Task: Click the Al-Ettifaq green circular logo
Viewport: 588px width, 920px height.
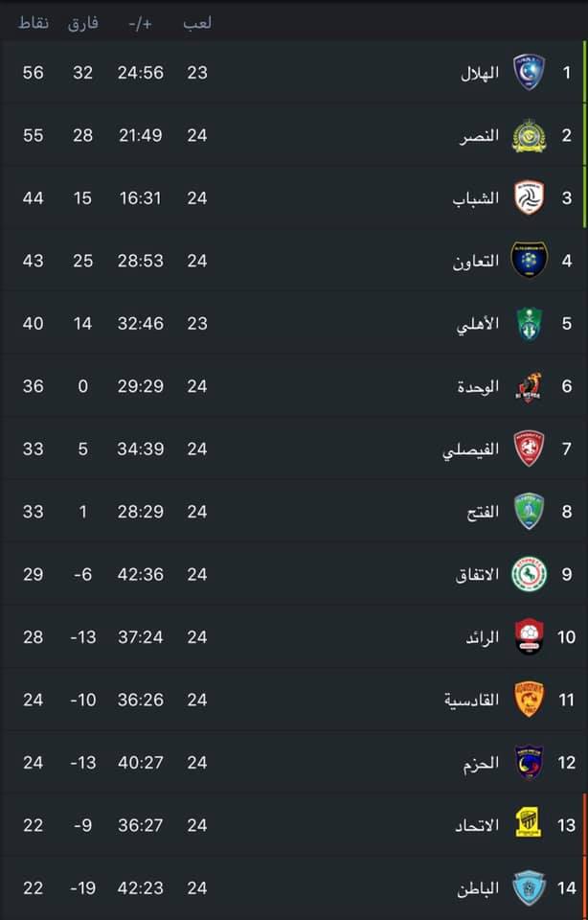Action: click(x=529, y=574)
